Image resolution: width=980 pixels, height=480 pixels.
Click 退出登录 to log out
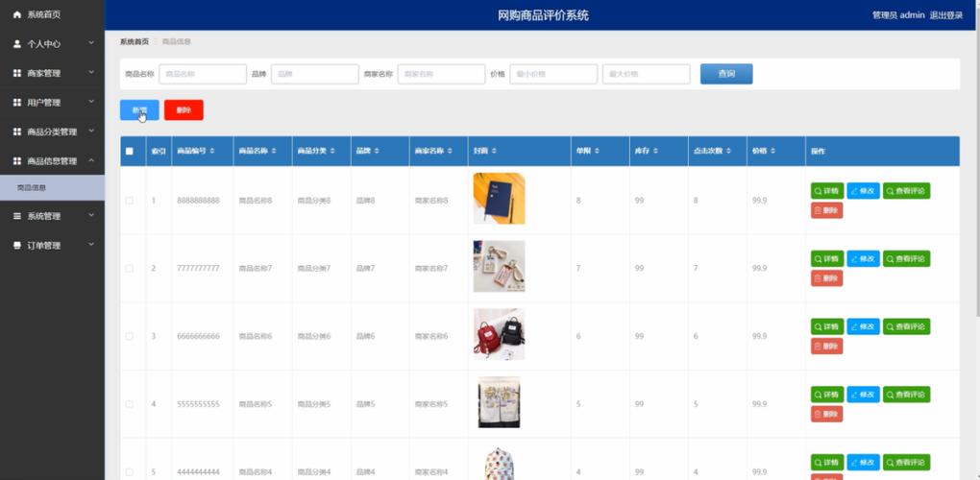click(x=945, y=15)
